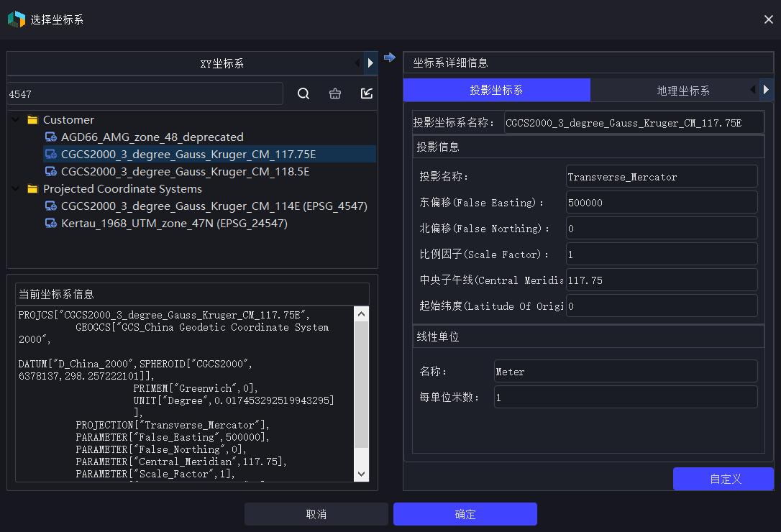
Task: Close the 选择坐标系 dialog
Action: pyautogui.click(x=769, y=19)
